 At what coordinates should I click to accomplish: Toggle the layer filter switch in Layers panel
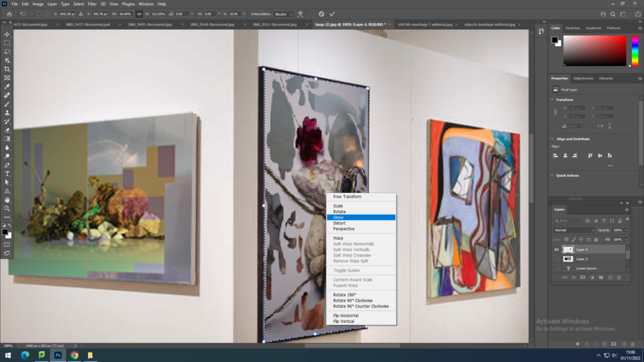[x=628, y=220]
